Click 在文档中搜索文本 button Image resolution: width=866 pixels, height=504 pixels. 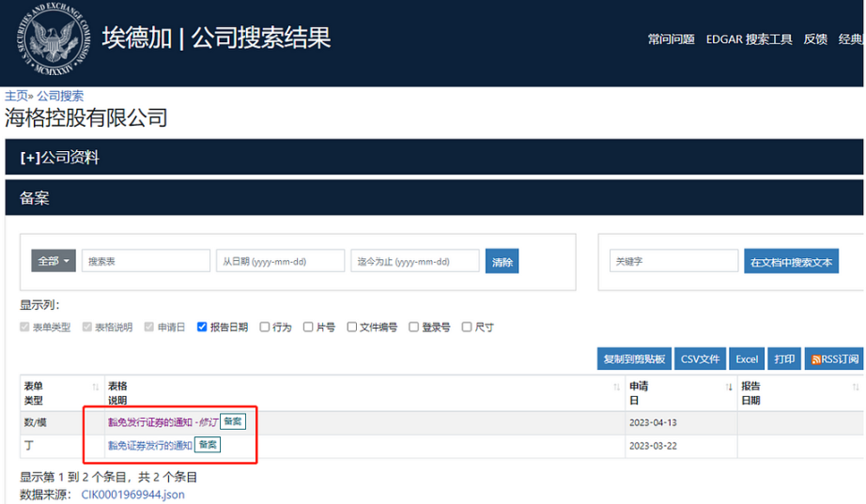click(791, 262)
